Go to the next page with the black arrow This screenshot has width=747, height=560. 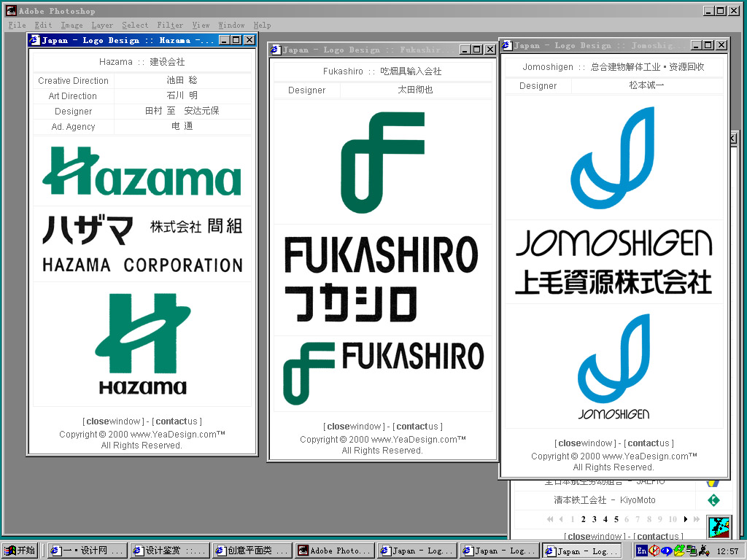point(686,519)
